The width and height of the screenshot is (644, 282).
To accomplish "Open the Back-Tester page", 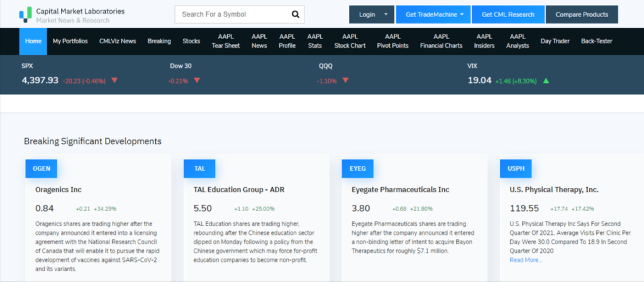I will tap(597, 41).
